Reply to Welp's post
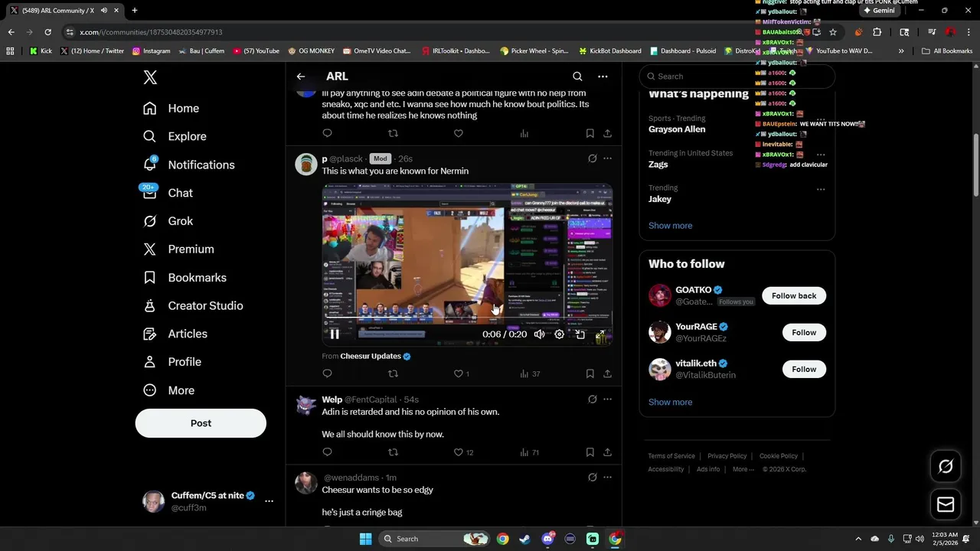Viewport: 980px width, 551px height. tap(327, 452)
